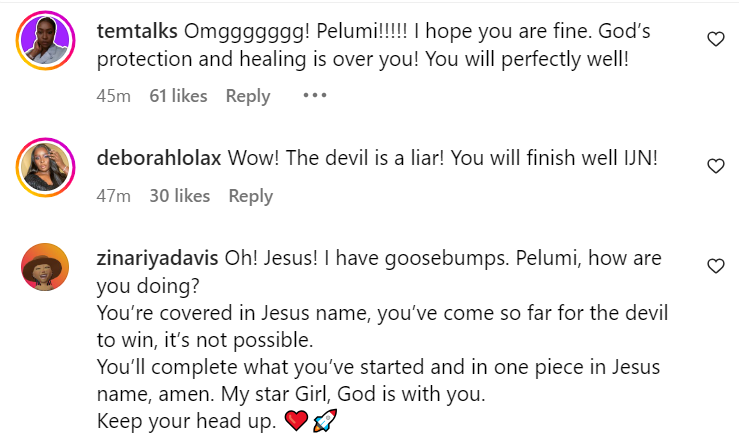Click the rocket emoji in comment
This screenshot has height=448, width=739.
[x=326, y=422]
